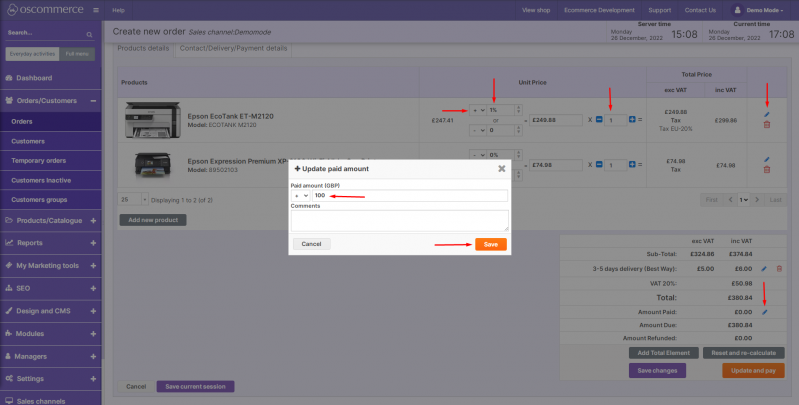Delete the Epson EcoTank ET-M2120 product

click(x=767, y=125)
